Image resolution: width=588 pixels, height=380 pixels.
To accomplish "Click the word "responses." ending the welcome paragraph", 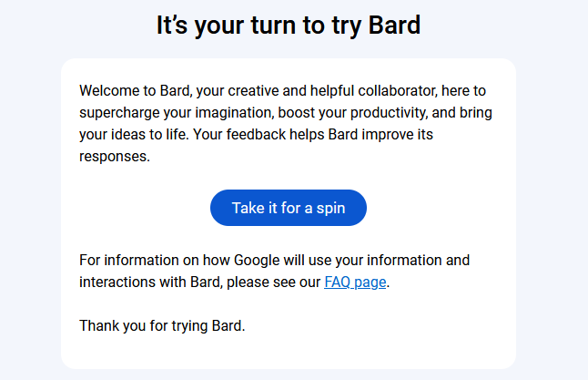I will [x=114, y=157].
